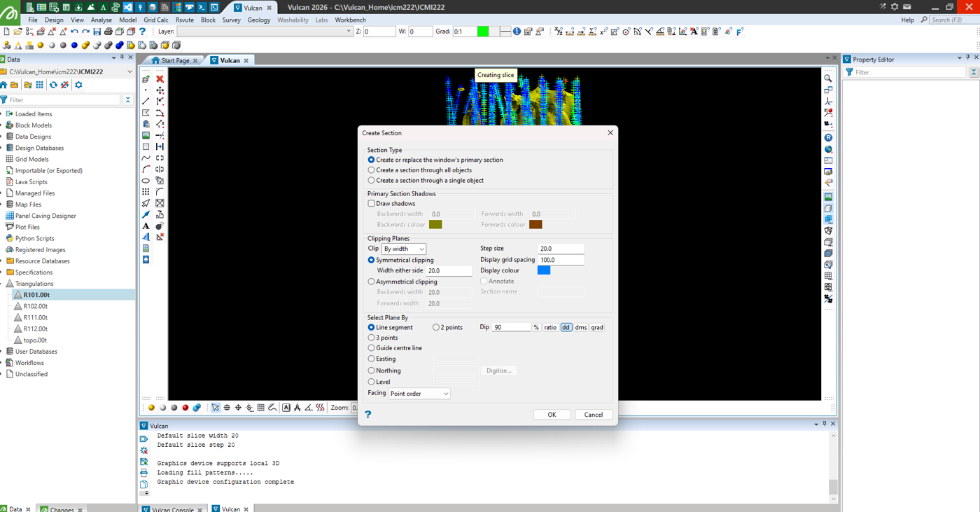The image size is (980, 512).
Task: Open the project path dropdown in Data panel
Action: (x=129, y=71)
